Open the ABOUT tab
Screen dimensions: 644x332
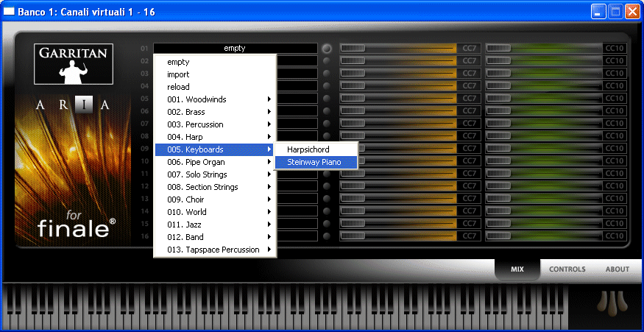click(617, 269)
